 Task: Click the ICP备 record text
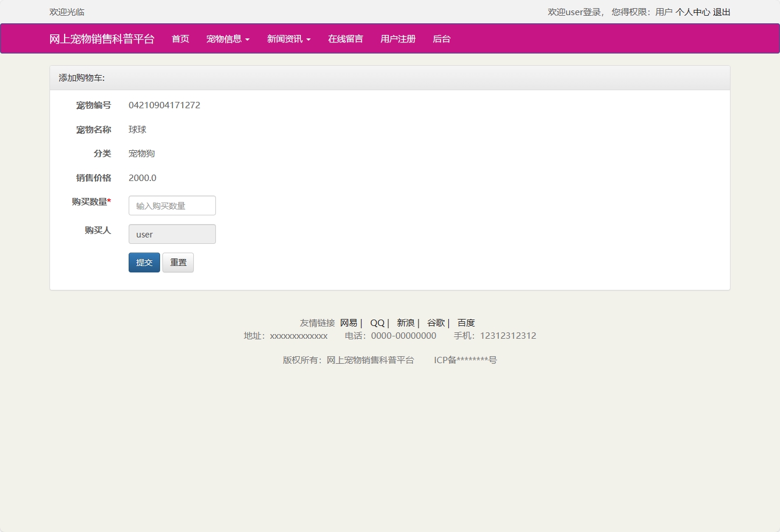pyautogui.click(x=465, y=360)
